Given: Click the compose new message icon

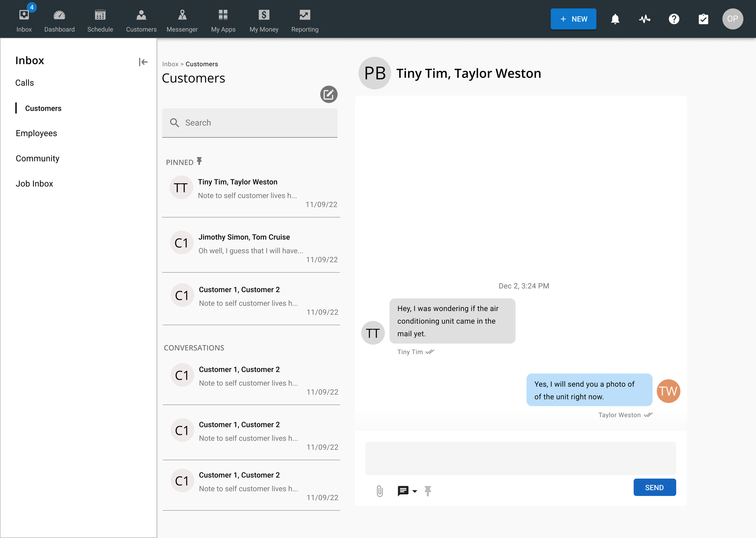Looking at the screenshot, I should tap(328, 95).
